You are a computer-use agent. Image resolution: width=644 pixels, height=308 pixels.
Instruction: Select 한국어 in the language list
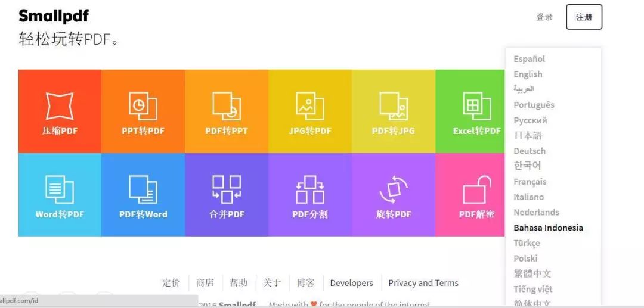tap(527, 166)
